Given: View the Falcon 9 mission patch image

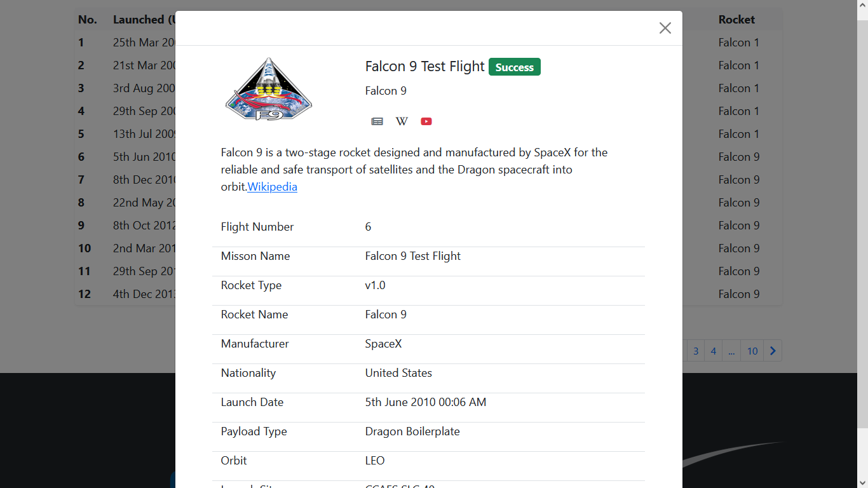Looking at the screenshot, I should click(268, 89).
